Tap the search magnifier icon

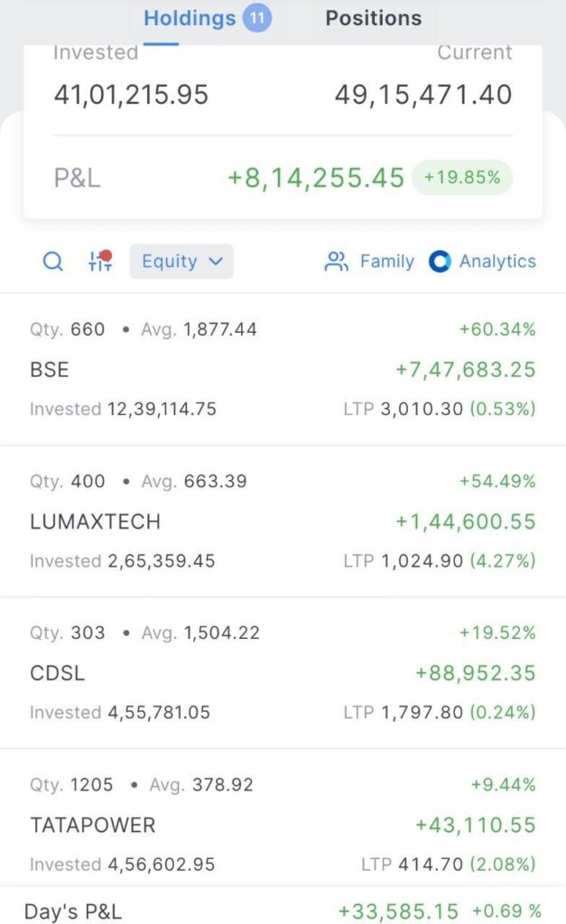53,262
